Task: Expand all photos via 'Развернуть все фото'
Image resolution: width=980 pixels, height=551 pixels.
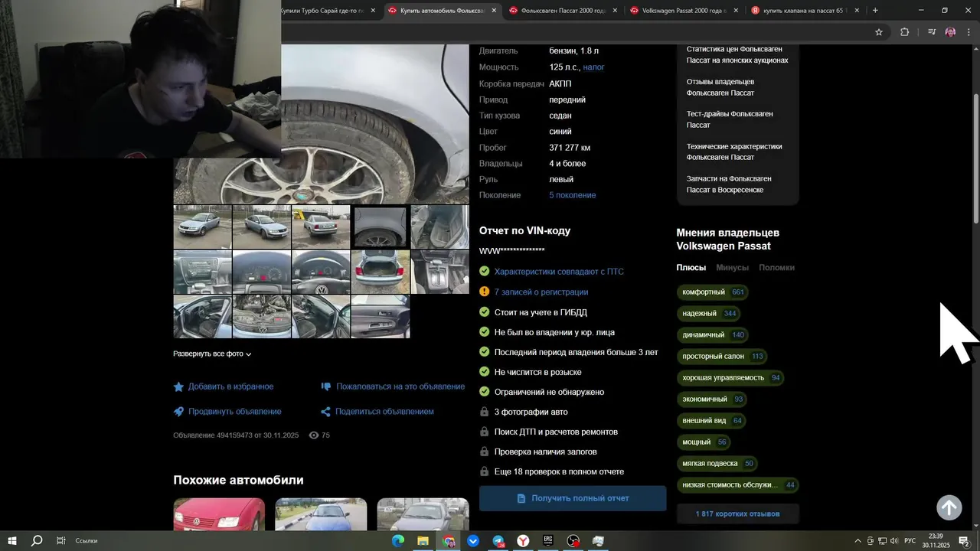Action: [x=212, y=354]
